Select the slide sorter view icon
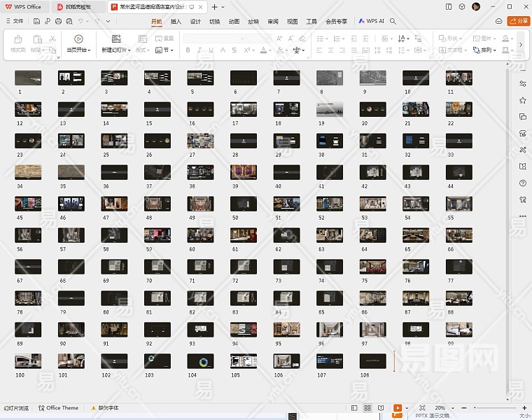The height and width of the screenshot is (420, 532). pos(367,408)
